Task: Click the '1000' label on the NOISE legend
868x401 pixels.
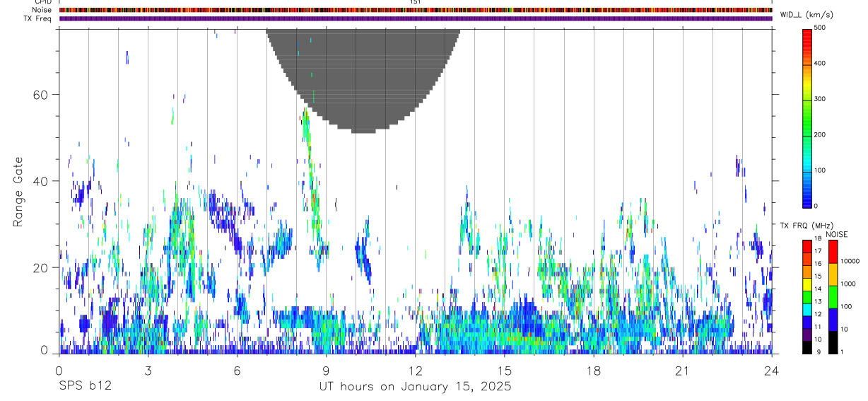Action: point(848,284)
